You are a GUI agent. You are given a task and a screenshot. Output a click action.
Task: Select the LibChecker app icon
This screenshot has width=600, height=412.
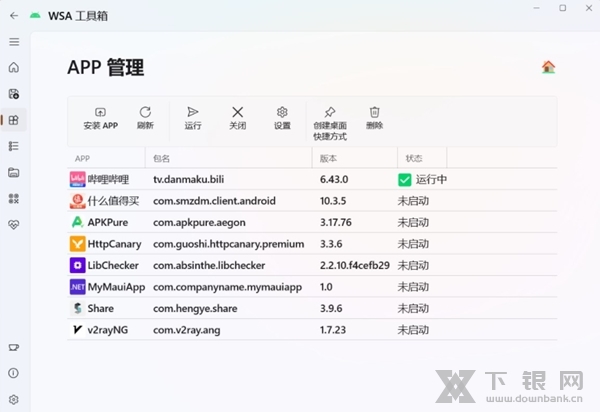tap(78, 265)
